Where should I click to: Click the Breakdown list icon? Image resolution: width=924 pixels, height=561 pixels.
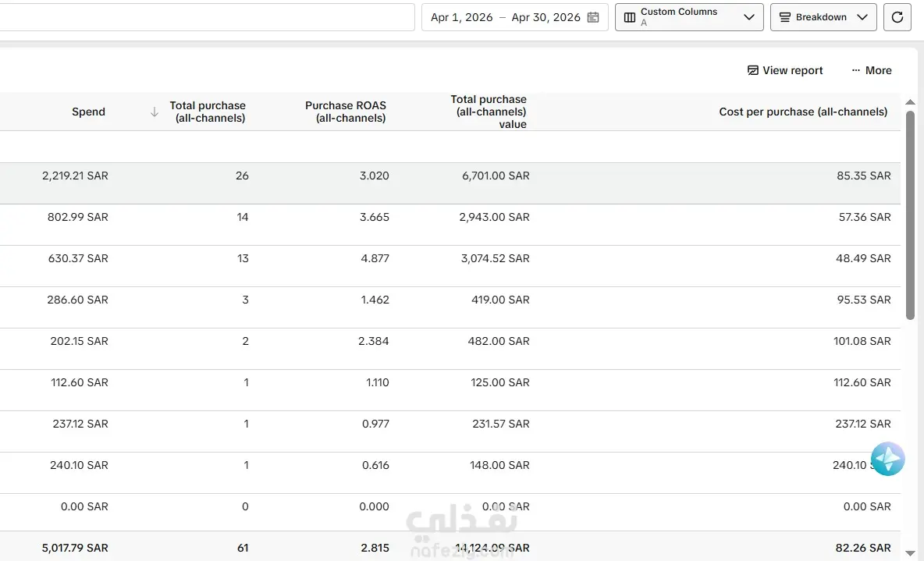pyautogui.click(x=784, y=17)
